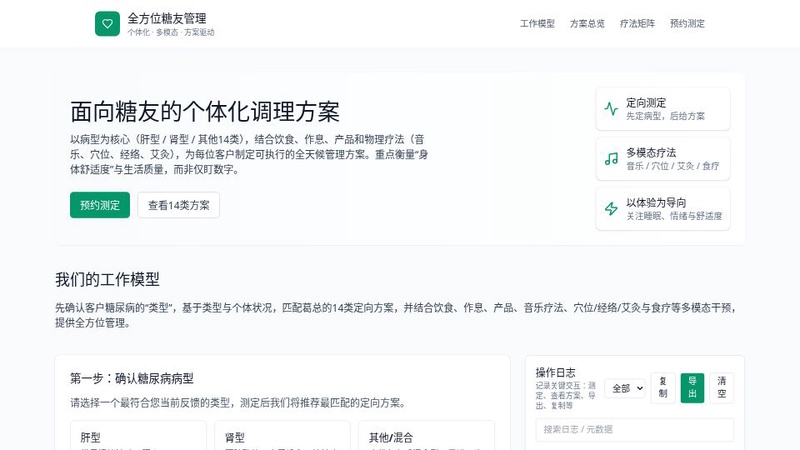The height and width of the screenshot is (450, 800).
Task: Focus the 搜索日志 / 元数据 search field
Action: [635, 430]
